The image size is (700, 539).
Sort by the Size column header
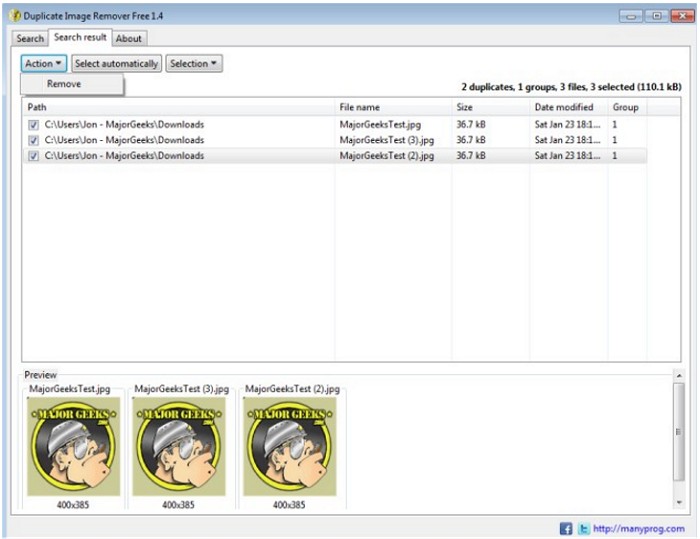pos(491,107)
